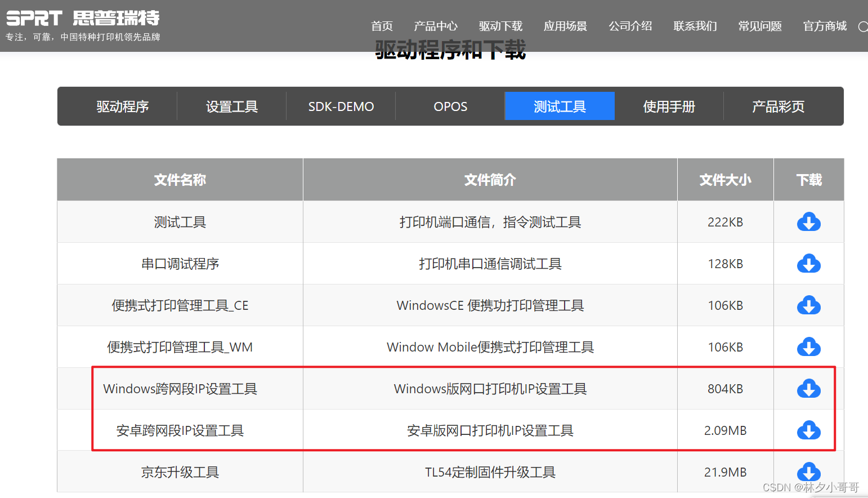
Task: Go to 首页 in navigation
Action: click(x=382, y=26)
